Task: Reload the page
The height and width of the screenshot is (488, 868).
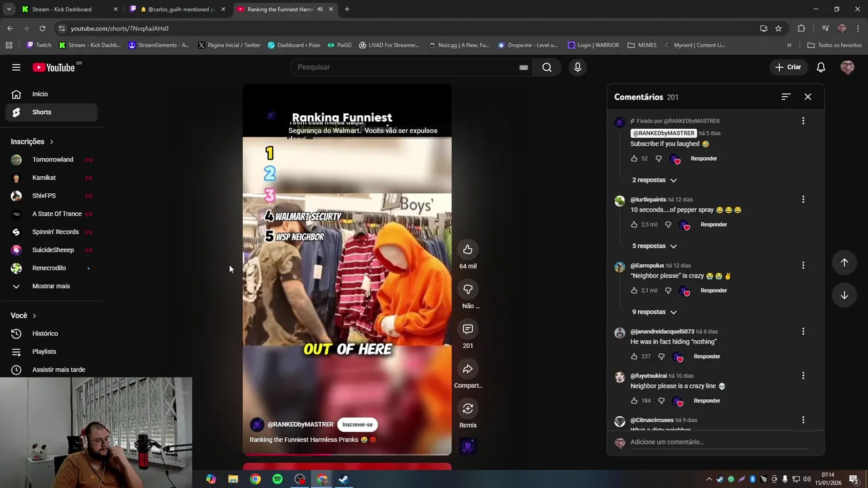Action: 42,28
